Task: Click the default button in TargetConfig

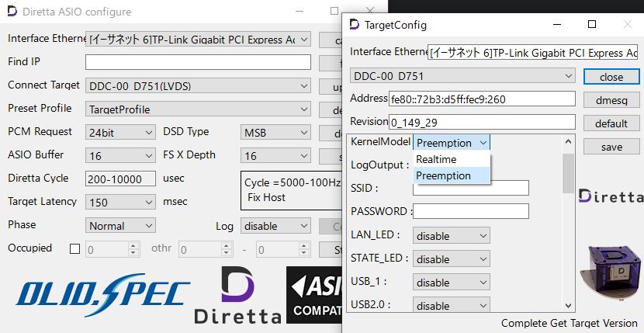Action: (x=611, y=123)
